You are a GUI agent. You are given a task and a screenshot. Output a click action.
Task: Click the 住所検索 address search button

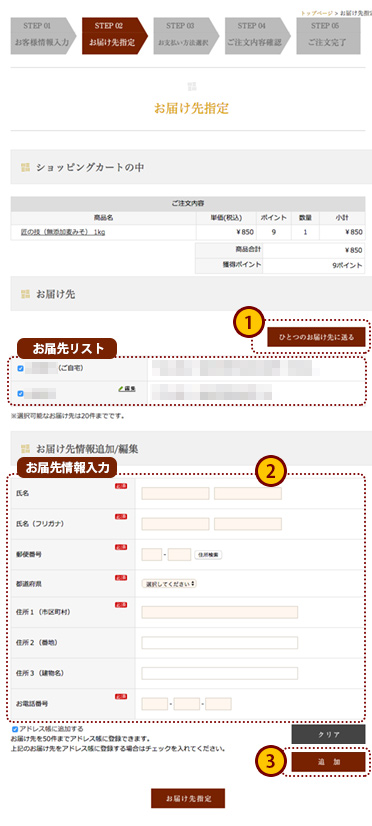pyautogui.click(x=208, y=555)
